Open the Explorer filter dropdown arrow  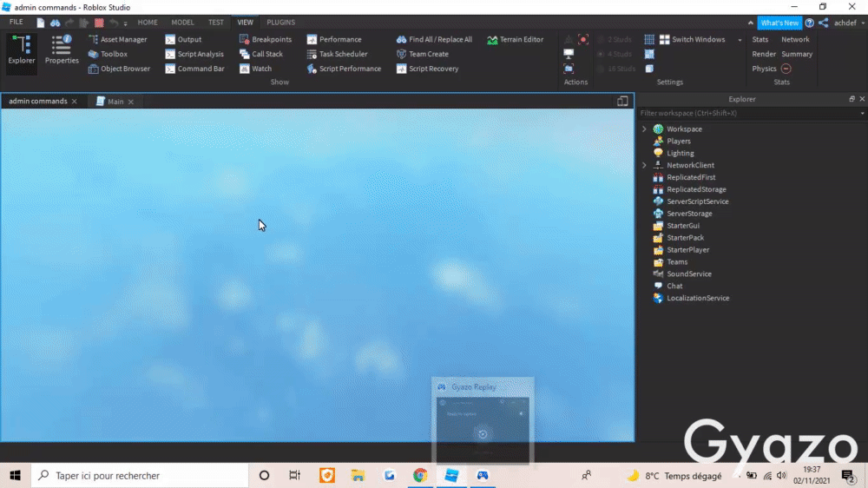click(x=862, y=113)
